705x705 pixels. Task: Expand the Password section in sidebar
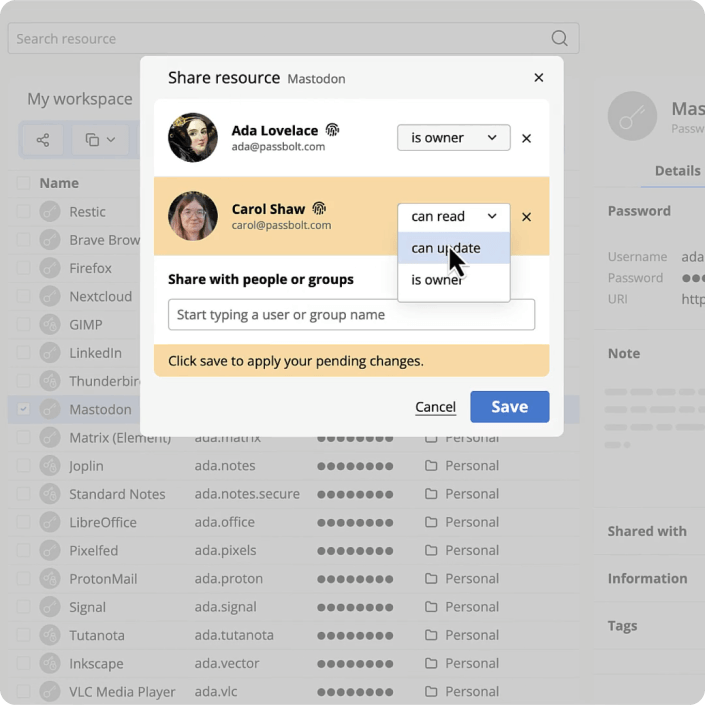pyautogui.click(x=639, y=211)
